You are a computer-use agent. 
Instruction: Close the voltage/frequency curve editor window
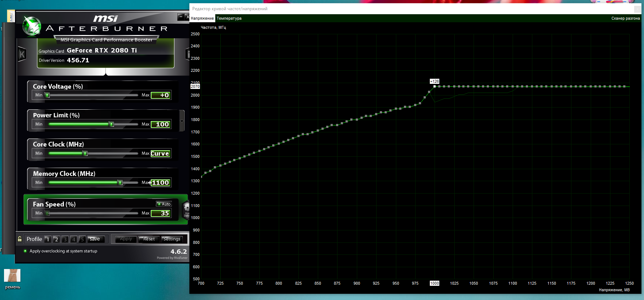pos(637,9)
